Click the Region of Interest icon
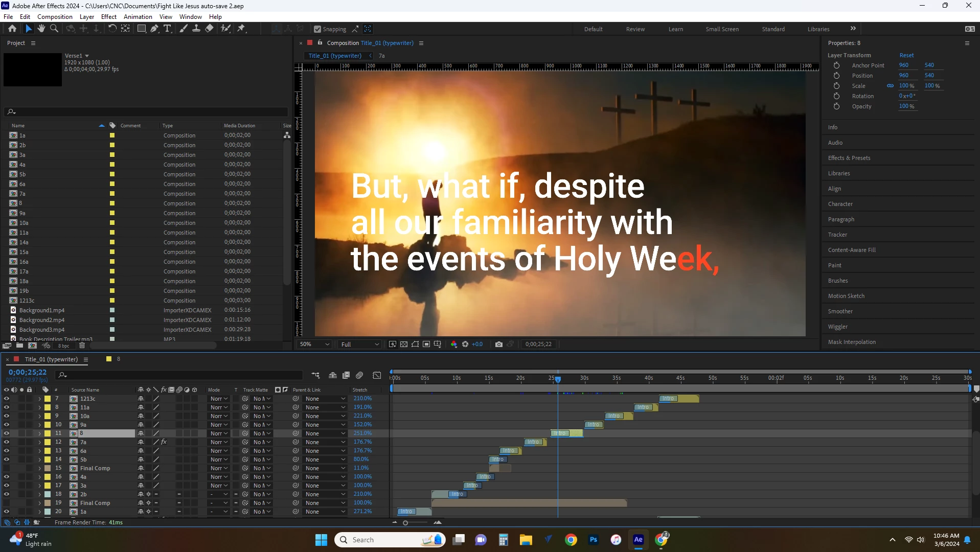980x552 pixels. (426, 344)
